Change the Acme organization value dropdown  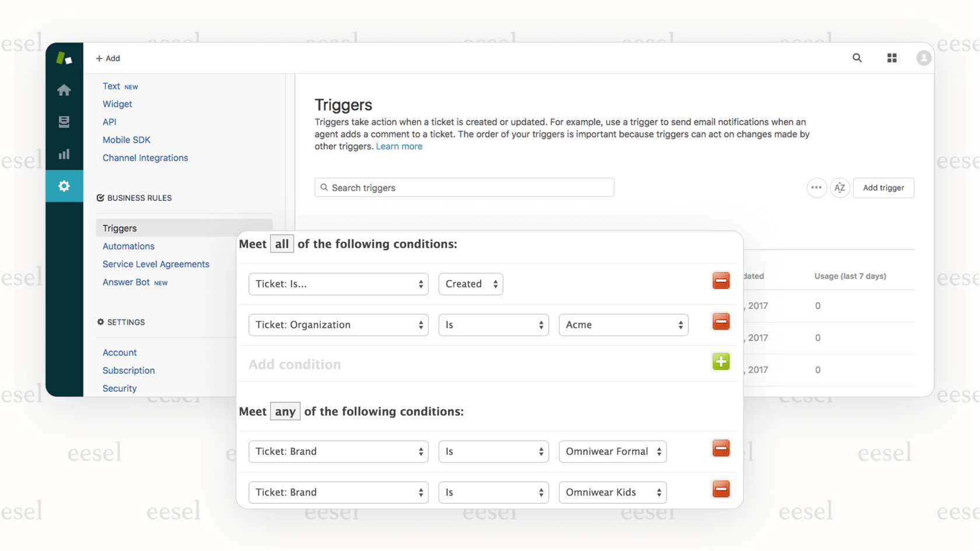click(624, 325)
